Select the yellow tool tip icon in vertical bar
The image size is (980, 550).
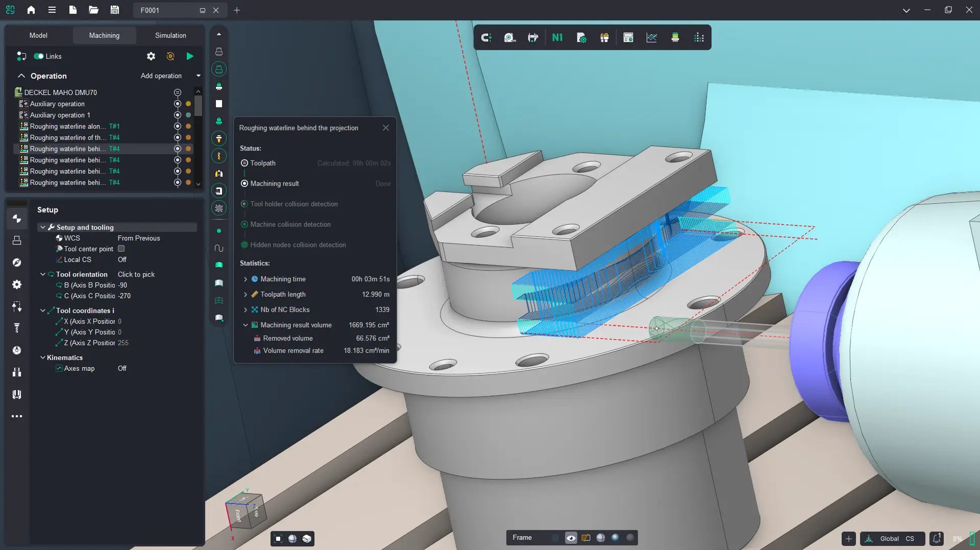[219, 138]
